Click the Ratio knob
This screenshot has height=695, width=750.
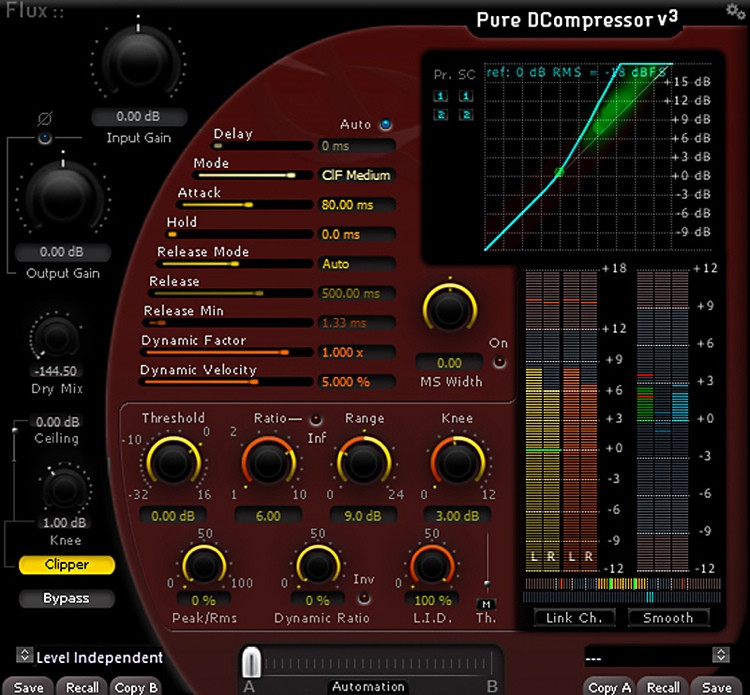tap(268, 462)
